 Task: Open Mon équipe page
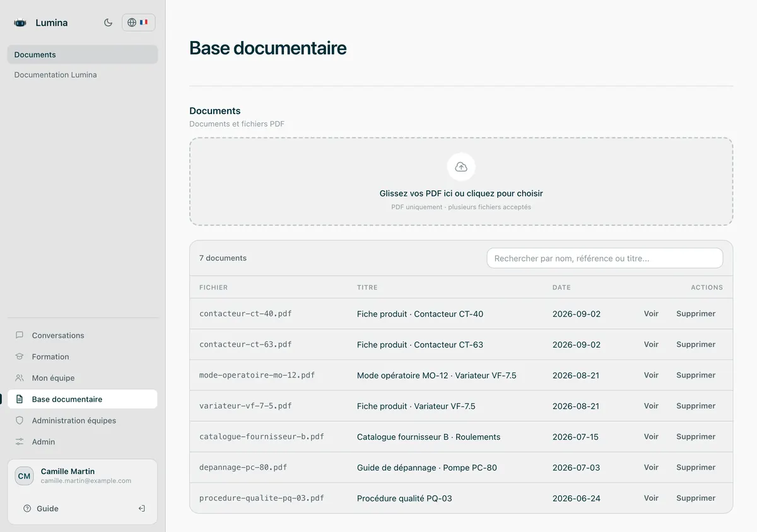click(83, 378)
